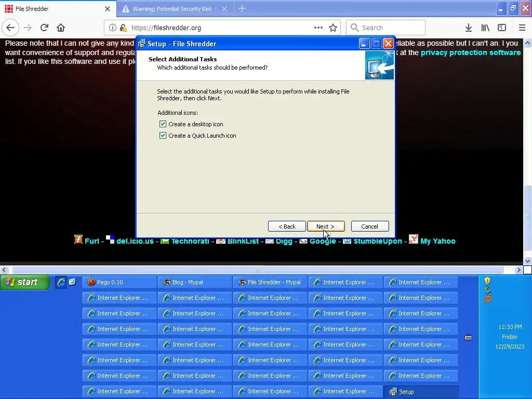
Task: Close the File Shredder browser tab
Action: click(x=108, y=9)
